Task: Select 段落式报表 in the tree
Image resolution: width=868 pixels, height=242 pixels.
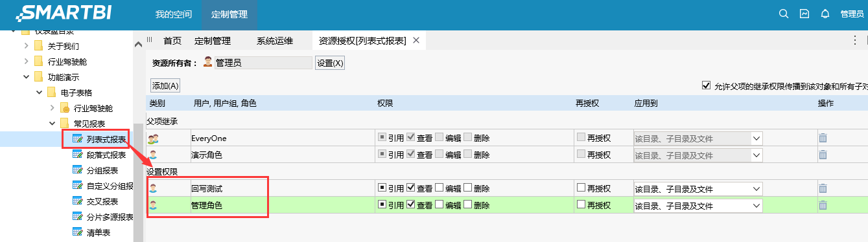Action: 106,155
